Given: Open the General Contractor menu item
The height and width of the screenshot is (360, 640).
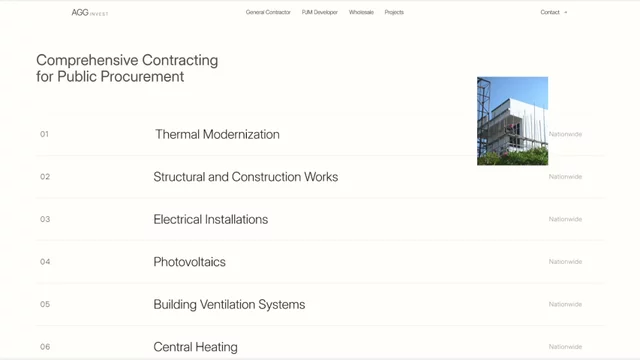Looking at the screenshot, I should pos(268,12).
